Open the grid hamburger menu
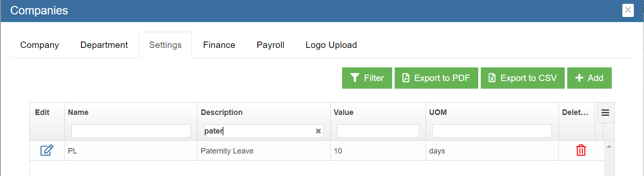644x176 pixels. [x=605, y=113]
